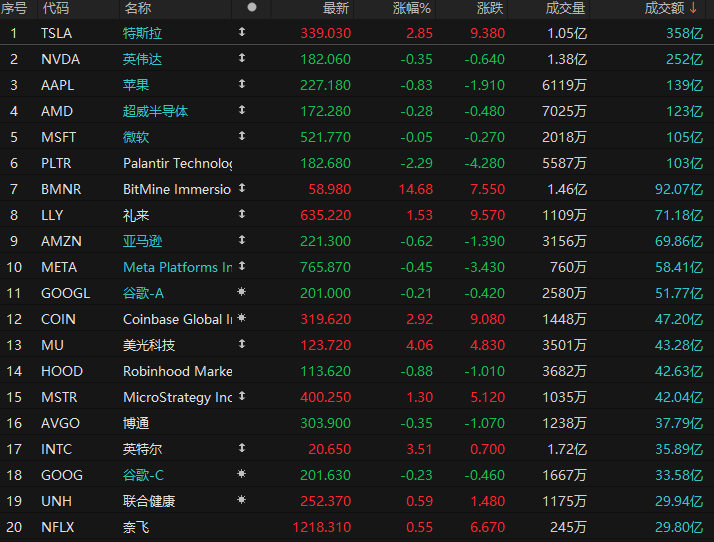Select the 礼来 name cell

pos(136,215)
